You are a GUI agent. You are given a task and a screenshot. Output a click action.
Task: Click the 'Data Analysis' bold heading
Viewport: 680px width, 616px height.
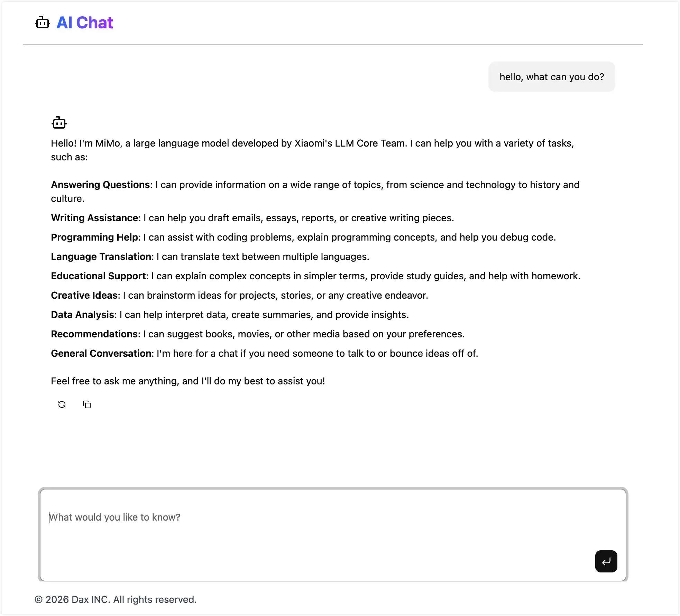click(83, 315)
